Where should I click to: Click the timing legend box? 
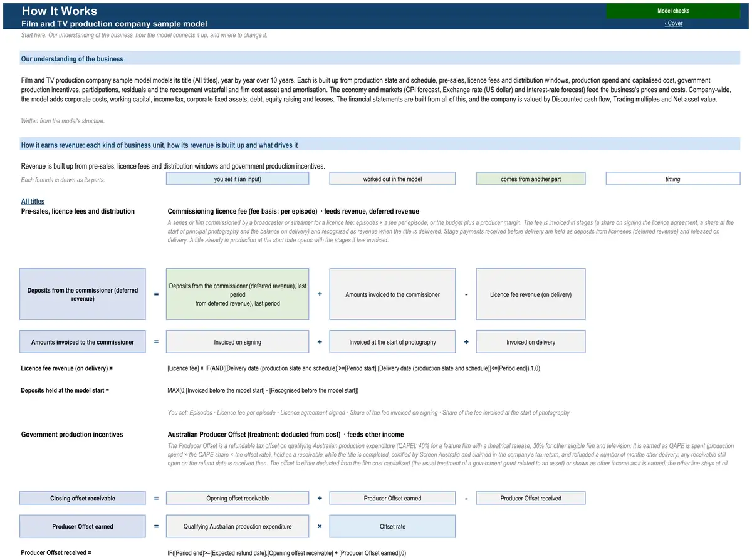pyautogui.click(x=673, y=179)
